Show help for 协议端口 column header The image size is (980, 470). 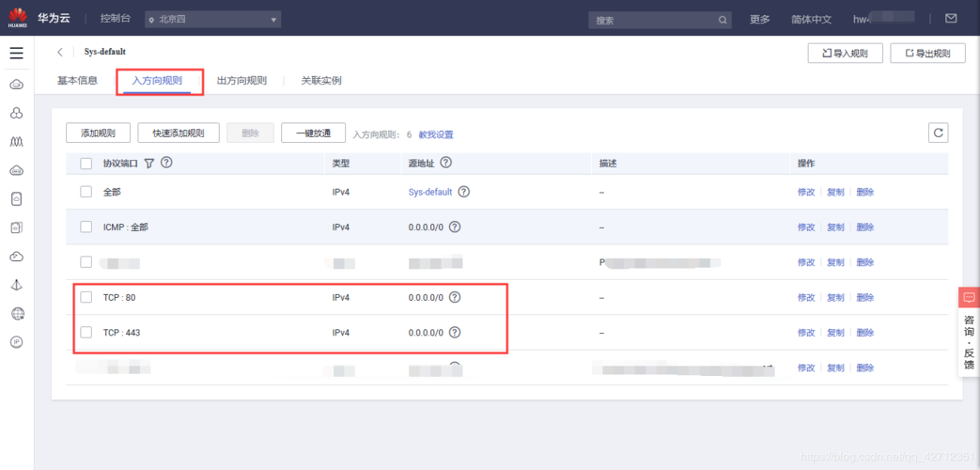click(166, 163)
